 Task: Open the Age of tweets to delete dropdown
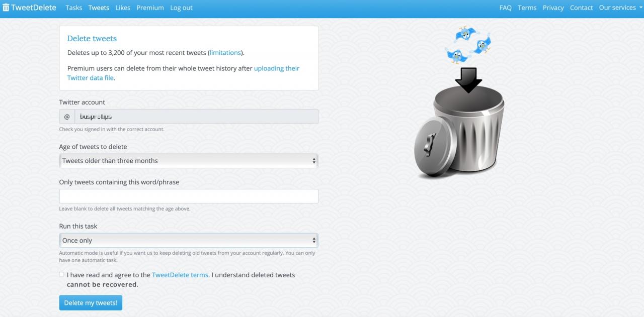[x=189, y=161]
